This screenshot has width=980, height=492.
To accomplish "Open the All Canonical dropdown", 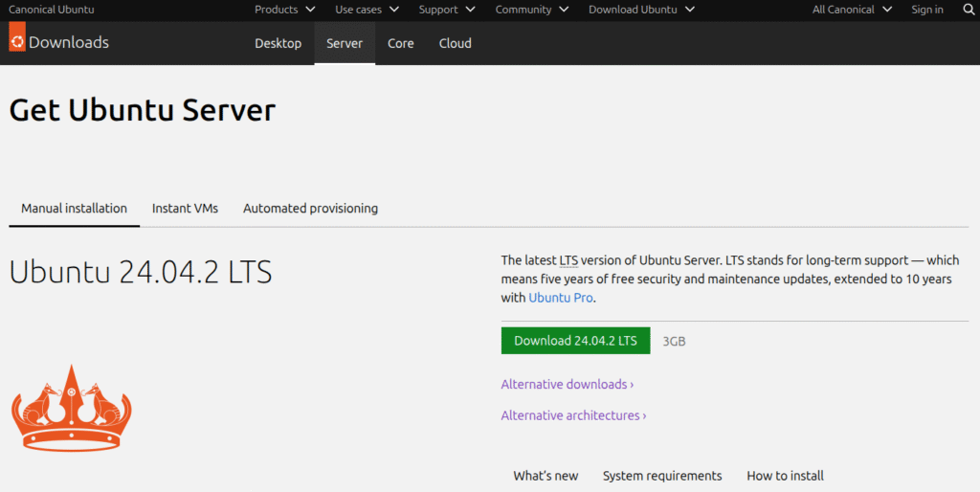I will click(x=852, y=10).
